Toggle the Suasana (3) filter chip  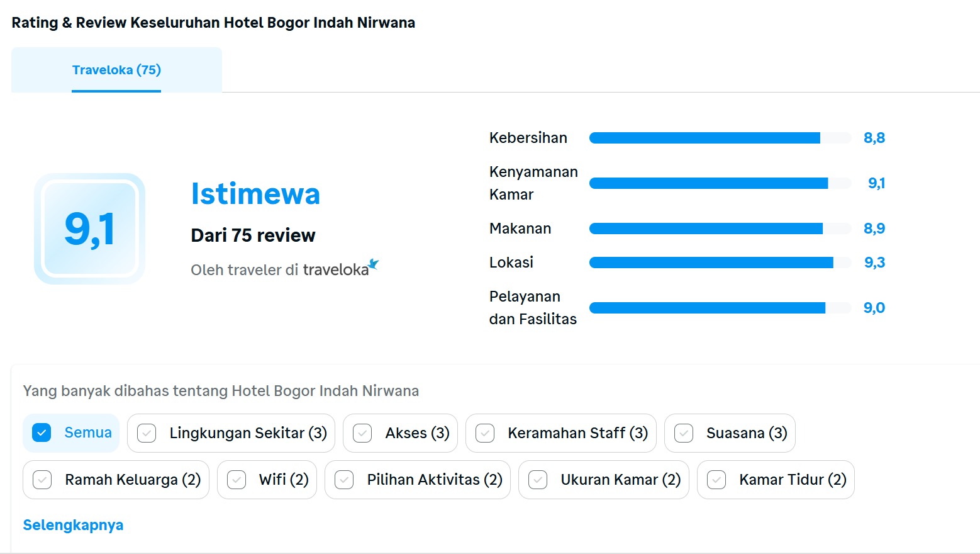click(x=730, y=433)
